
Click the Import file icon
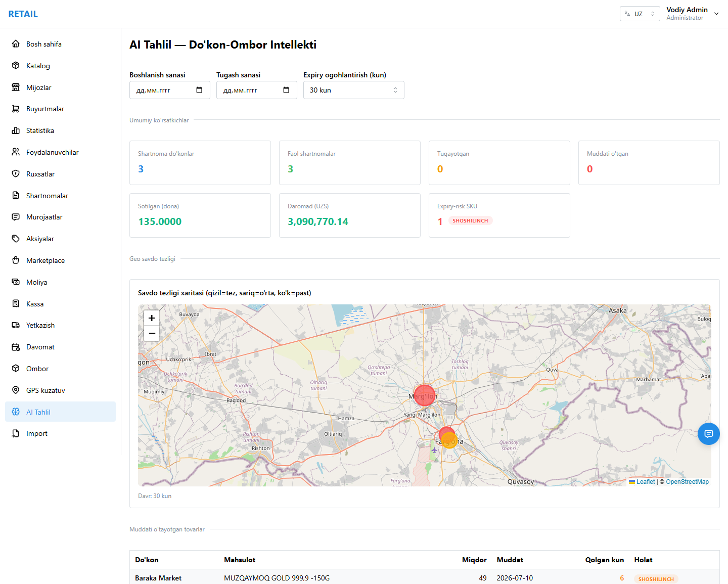click(x=16, y=433)
